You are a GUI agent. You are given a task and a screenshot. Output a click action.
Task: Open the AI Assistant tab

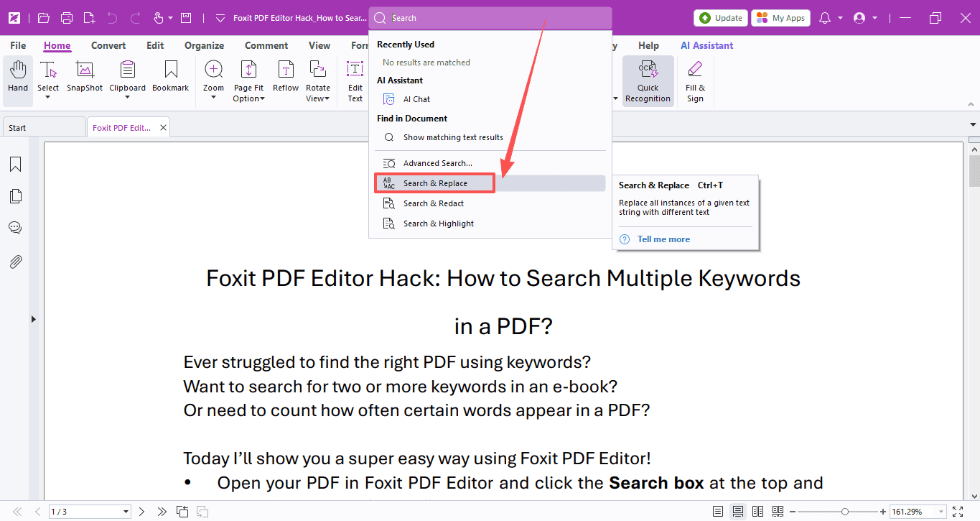click(707, 45)
